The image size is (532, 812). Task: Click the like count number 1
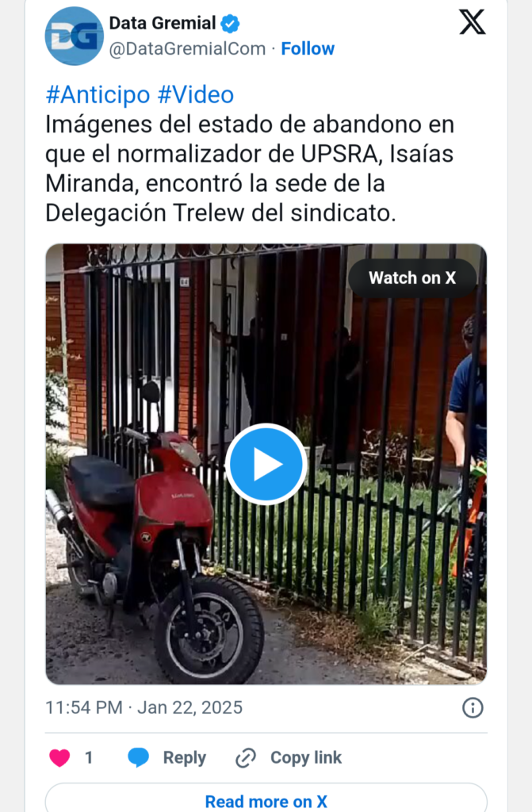click(89, 757)
